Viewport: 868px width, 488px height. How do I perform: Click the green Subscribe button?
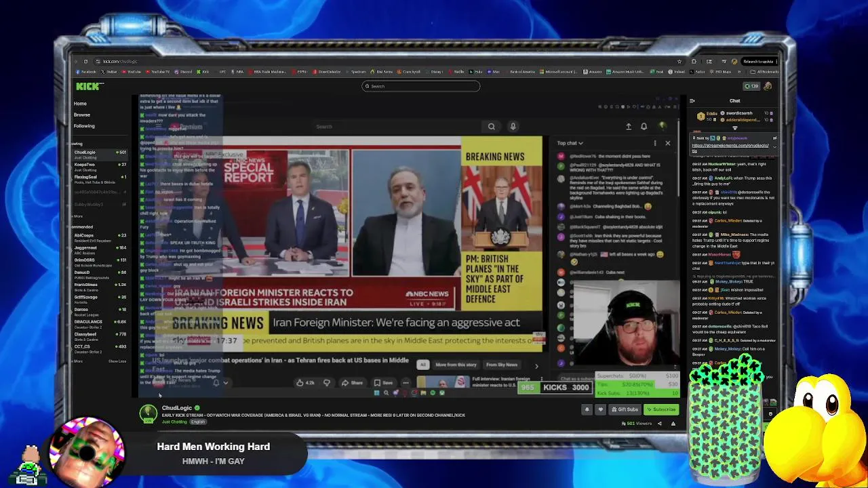(661, 409)
